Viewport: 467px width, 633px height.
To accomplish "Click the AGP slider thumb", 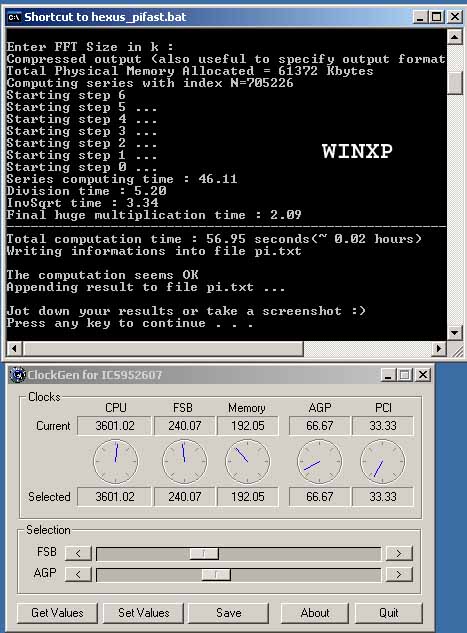I will pos(216,574).
